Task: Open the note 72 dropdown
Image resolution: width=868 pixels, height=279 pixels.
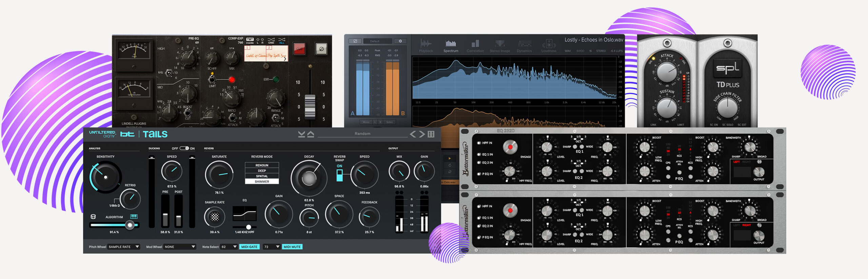Action: (272, 247)
